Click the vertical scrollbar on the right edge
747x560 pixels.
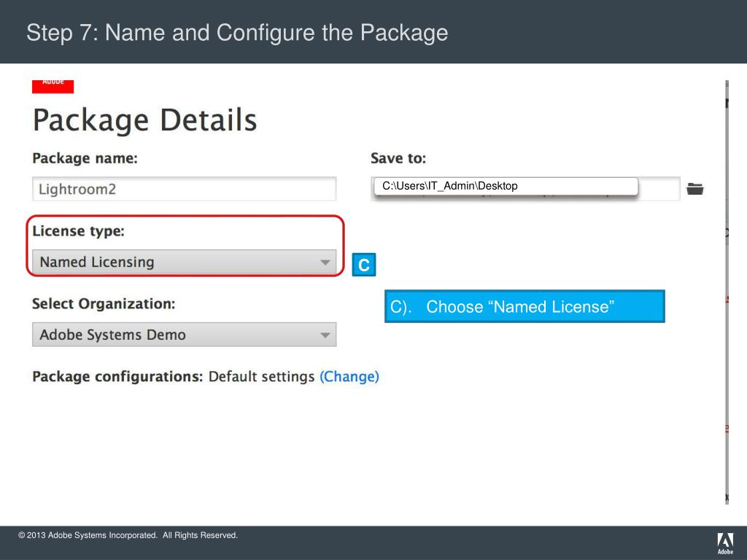click(727, 292)
